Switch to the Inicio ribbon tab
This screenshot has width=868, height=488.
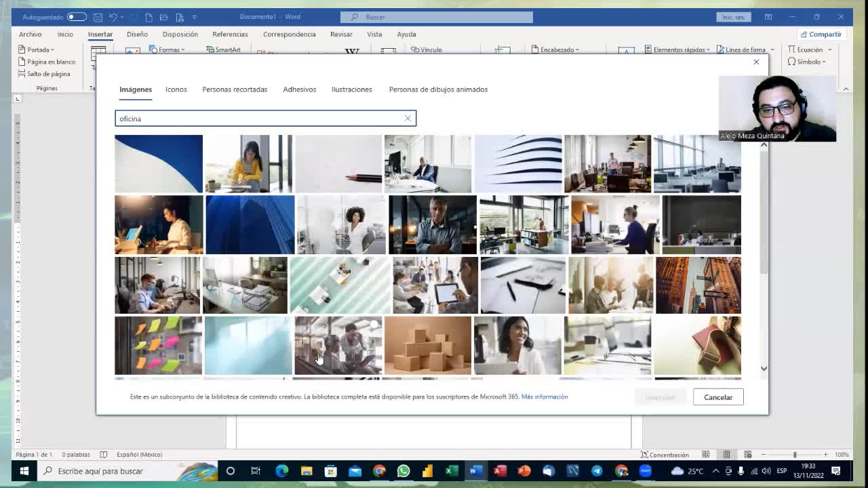[65, 34]
